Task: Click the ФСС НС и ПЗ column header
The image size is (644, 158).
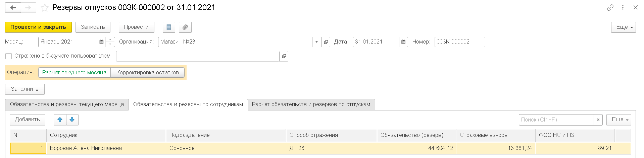Action: click(575, 135)
